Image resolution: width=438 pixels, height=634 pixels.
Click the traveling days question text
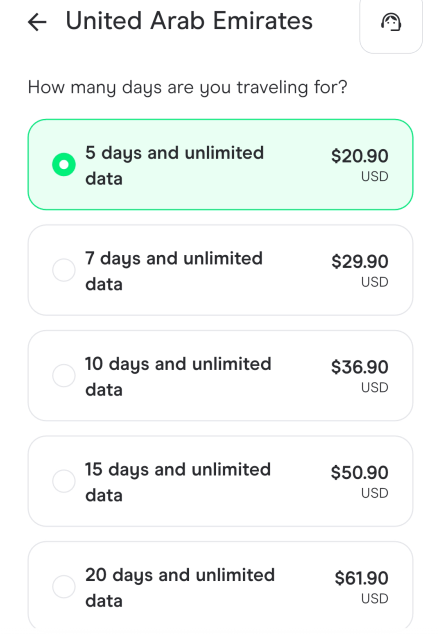pos(188,88)
